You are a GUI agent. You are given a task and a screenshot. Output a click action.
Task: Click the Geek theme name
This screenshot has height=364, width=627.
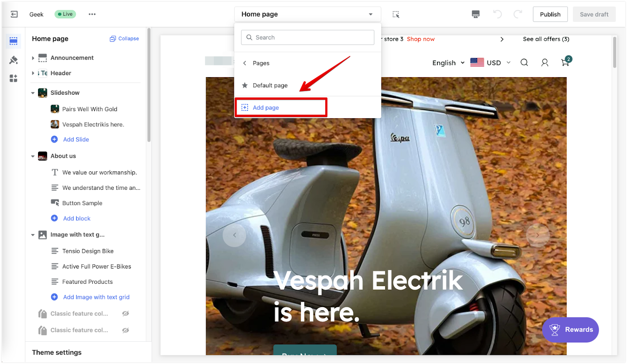[x=36, y=14]
